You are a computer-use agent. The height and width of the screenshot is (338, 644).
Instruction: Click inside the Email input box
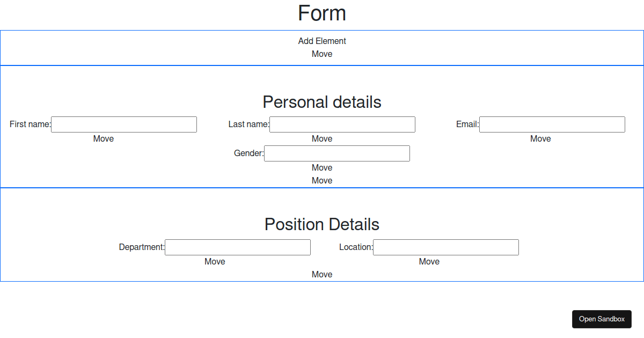552,124
